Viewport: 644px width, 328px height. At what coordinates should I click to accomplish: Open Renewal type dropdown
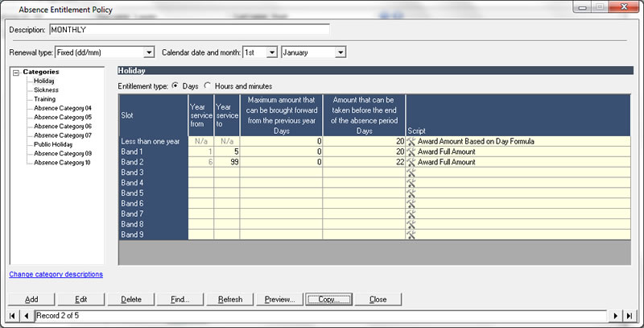[x=148, y=52]
